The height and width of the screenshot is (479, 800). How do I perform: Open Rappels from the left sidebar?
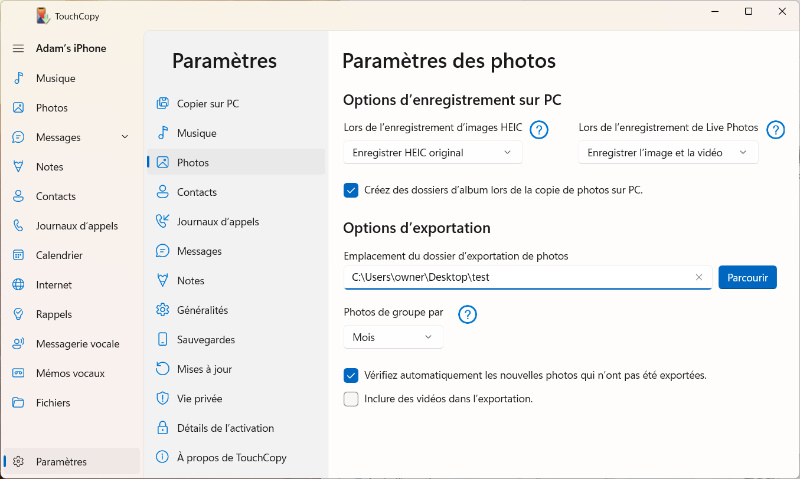(53, 314)
